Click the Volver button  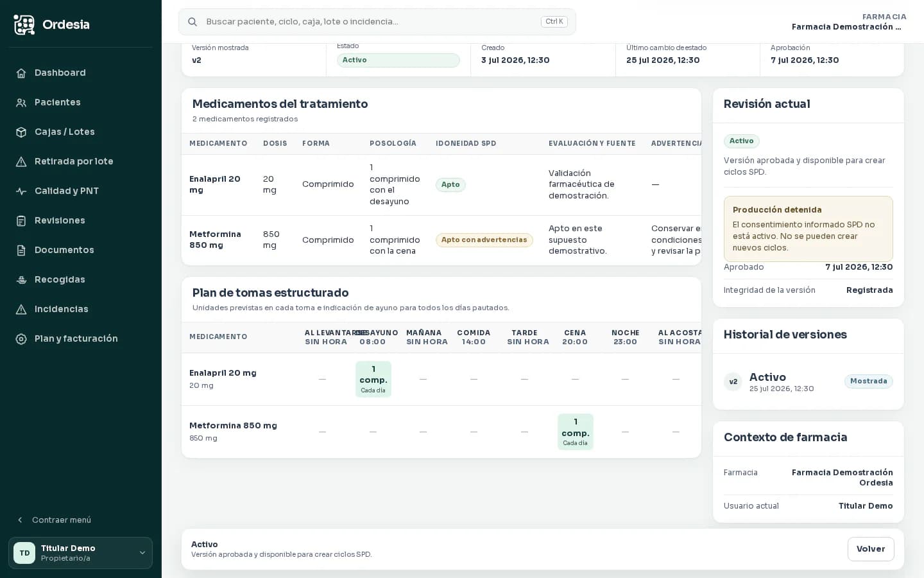871,549
